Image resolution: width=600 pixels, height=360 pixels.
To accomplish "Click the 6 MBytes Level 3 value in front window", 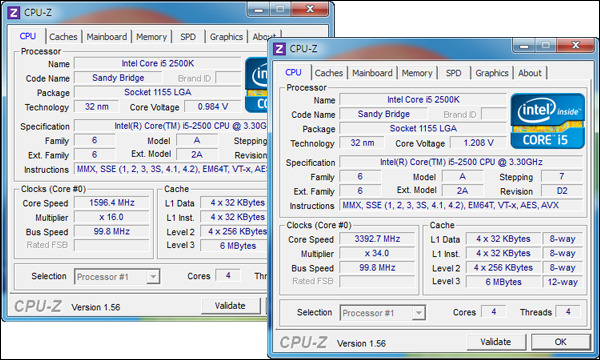I will tap(503, 282).
